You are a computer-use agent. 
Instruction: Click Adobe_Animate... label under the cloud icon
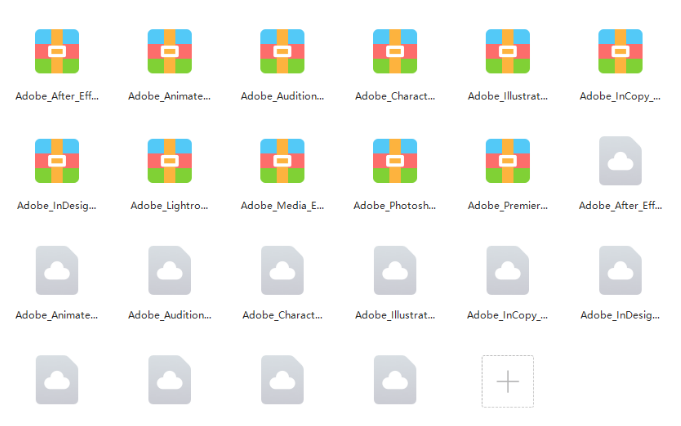click(x=57, y=315)
